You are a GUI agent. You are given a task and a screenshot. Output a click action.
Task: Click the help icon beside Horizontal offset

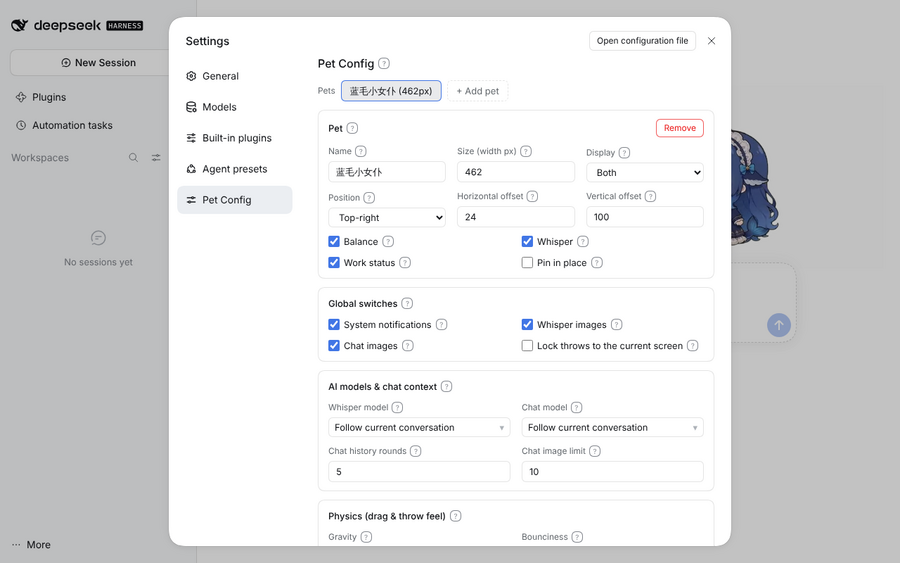pos(532,196)
